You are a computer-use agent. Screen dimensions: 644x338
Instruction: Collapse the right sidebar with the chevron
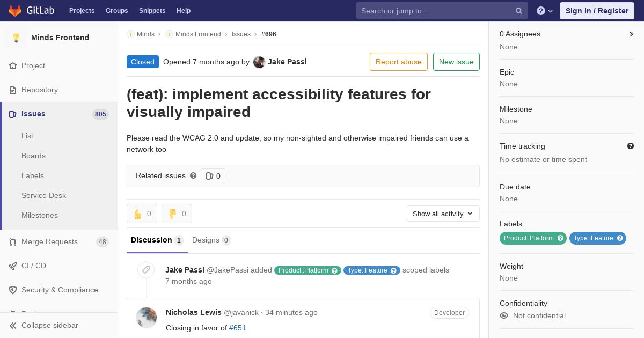[632, 34]
